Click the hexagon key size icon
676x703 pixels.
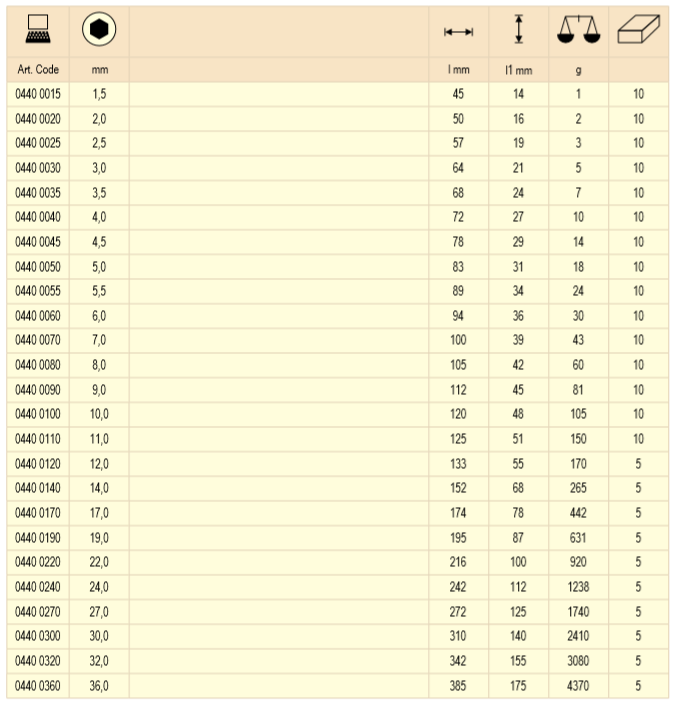click(99, 32)
